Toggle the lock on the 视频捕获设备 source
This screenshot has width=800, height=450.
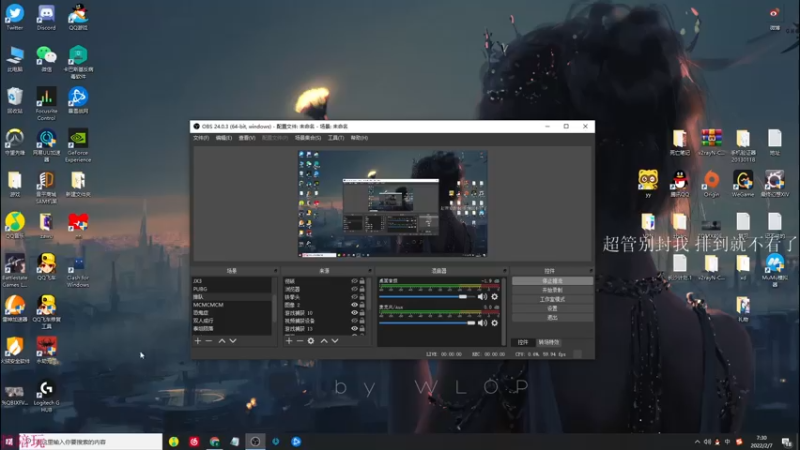(x=362, y=321)
